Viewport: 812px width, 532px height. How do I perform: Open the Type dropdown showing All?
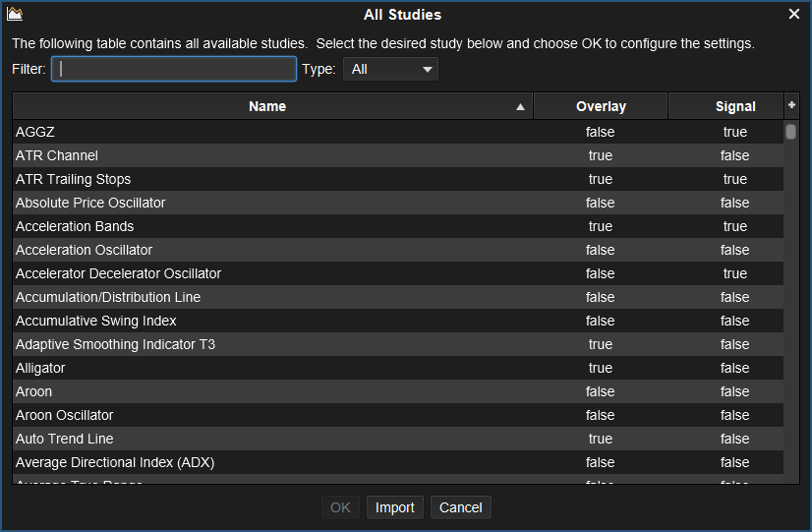point(390,69)
